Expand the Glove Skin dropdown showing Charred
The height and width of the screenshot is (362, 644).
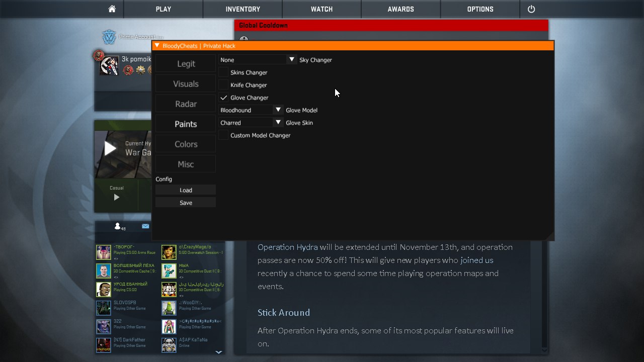tap(252, 123)
